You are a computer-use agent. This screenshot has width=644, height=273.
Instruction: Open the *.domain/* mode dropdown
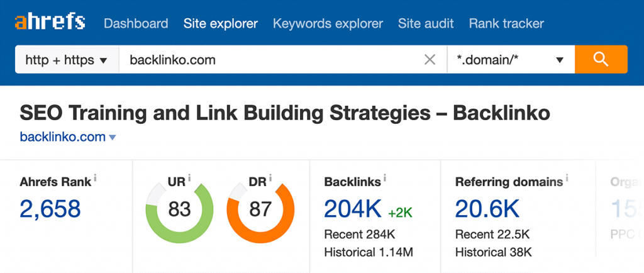pos(510,60)
